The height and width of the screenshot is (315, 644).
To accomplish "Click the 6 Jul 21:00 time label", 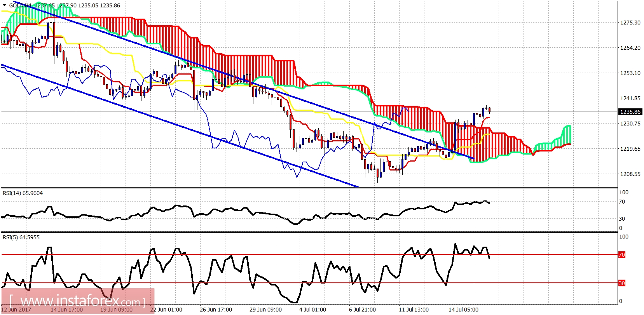I will coord(362,310).
